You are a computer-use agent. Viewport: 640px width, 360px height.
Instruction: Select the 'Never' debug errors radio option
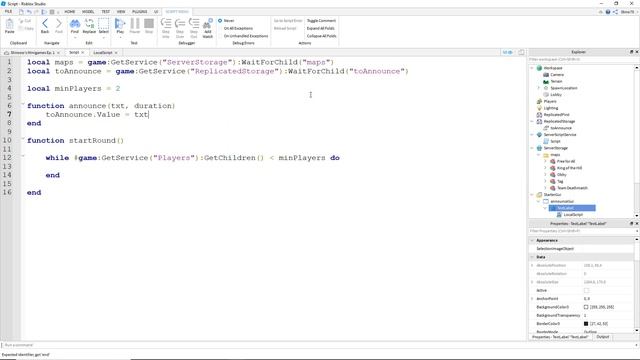point(220,20)
